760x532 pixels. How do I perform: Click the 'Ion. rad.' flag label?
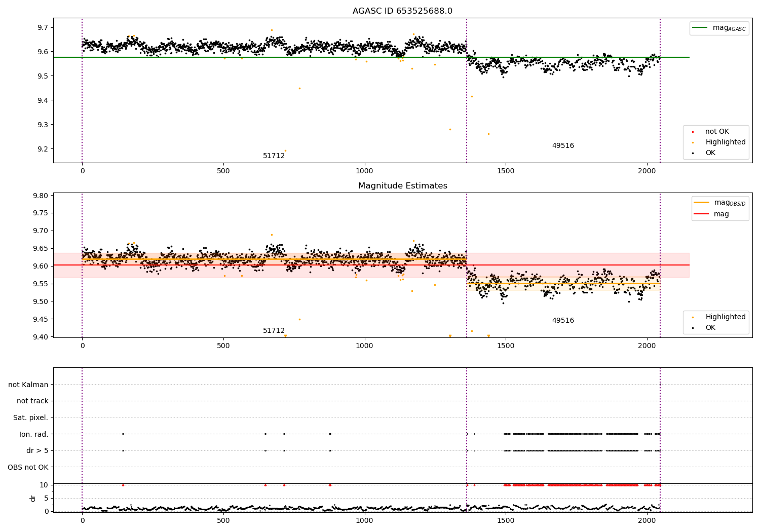coord(34,434)
